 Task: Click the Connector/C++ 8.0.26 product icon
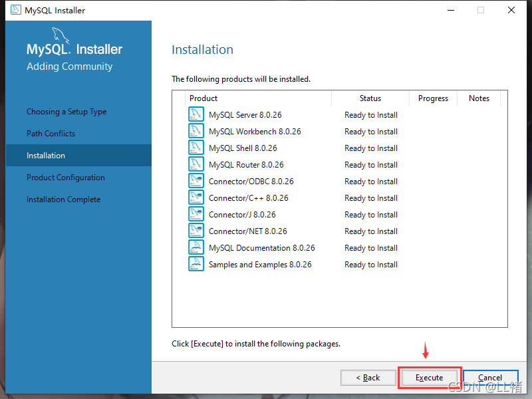pyautogui.click(x=196, y=197)
